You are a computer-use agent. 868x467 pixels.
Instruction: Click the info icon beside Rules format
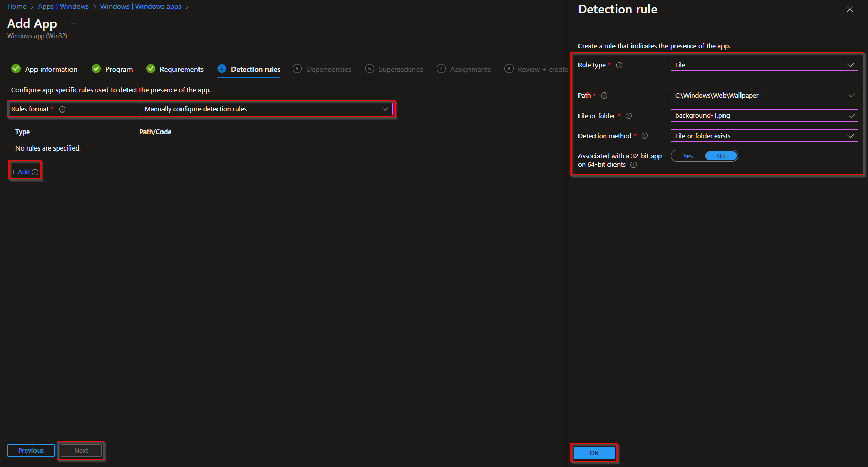click(x=62, y=109)
